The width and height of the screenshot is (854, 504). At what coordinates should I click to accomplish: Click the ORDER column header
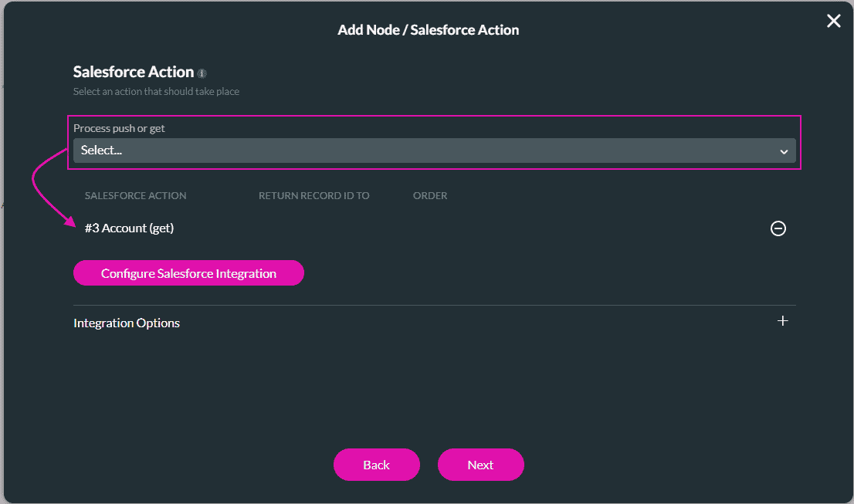click(x=429, y=195)
